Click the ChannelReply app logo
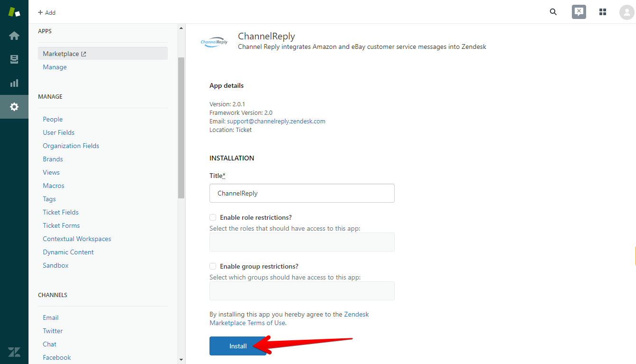This screenshot has width=636, height=364. pyautogui.click(x=214, y=42)
